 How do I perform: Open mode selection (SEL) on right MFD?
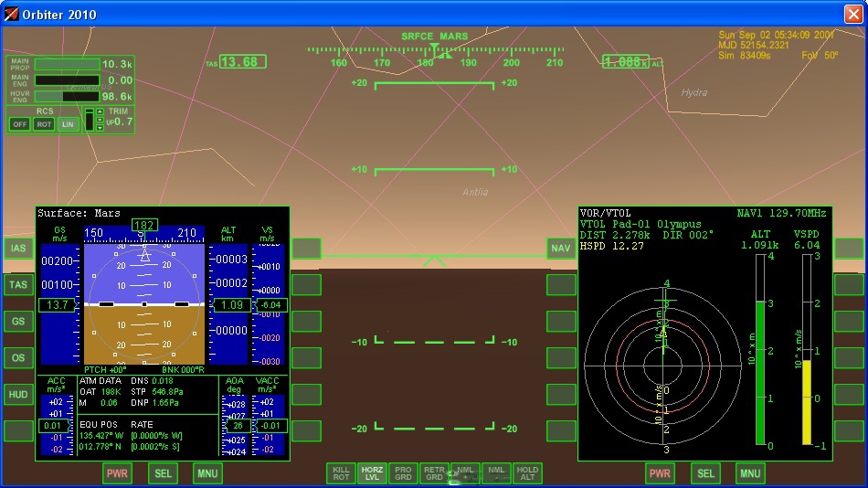[x=705, y=473]
